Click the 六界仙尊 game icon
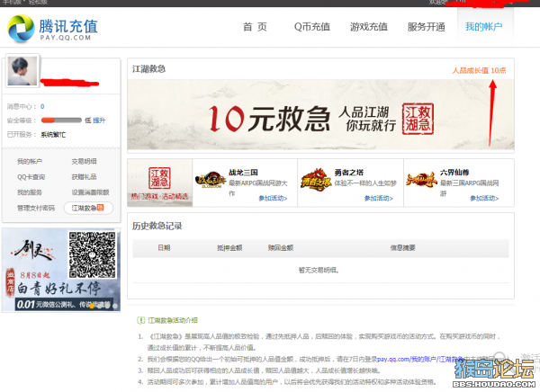Screen dimensions: 540x392 click(x=421, y=180)
